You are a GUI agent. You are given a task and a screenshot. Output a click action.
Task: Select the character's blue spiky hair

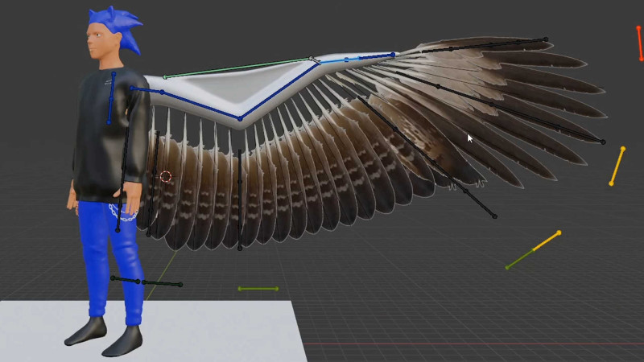(119, 26)
